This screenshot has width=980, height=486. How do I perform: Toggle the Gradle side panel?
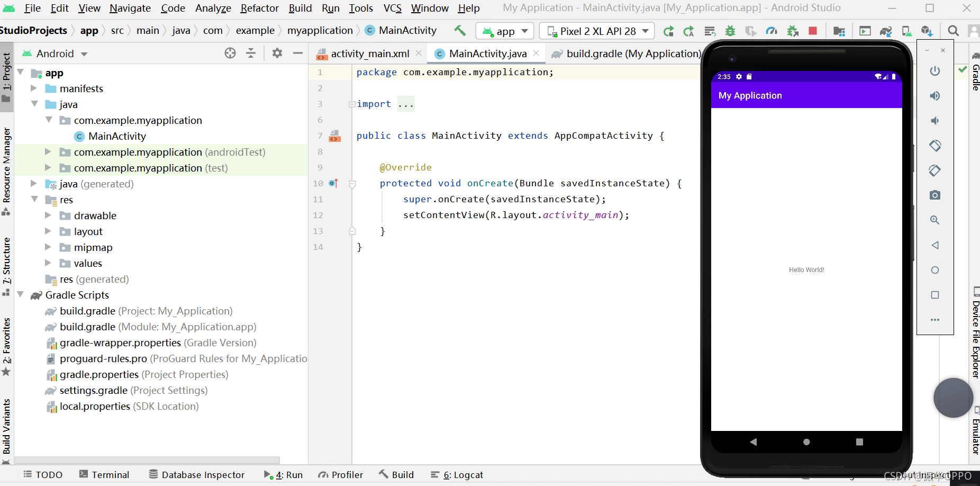(975, 72)
